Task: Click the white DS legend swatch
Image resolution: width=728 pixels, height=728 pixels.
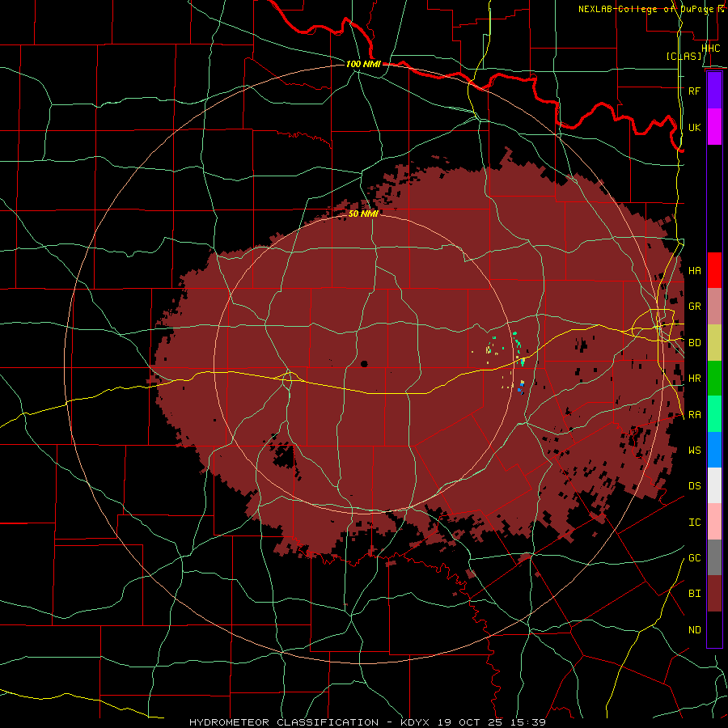Action: pos(714,485)
